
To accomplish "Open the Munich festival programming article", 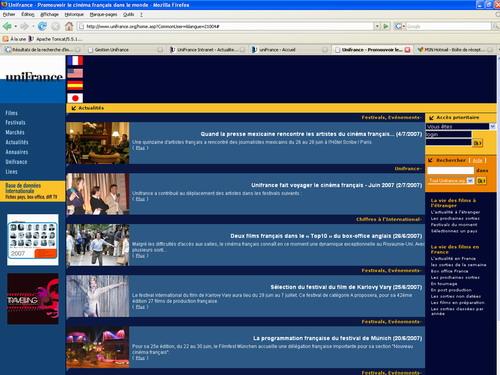I will tap(337, 338).
